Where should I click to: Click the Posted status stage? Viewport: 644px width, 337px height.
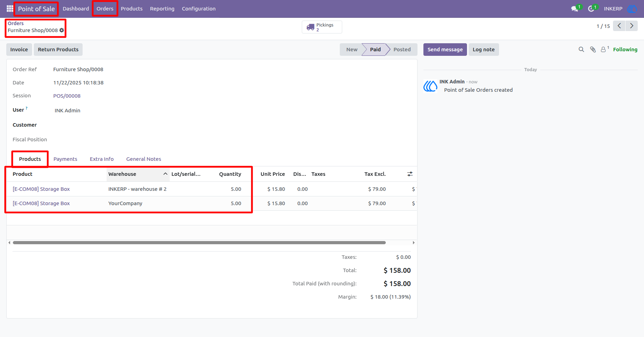[x=402, y=50]
